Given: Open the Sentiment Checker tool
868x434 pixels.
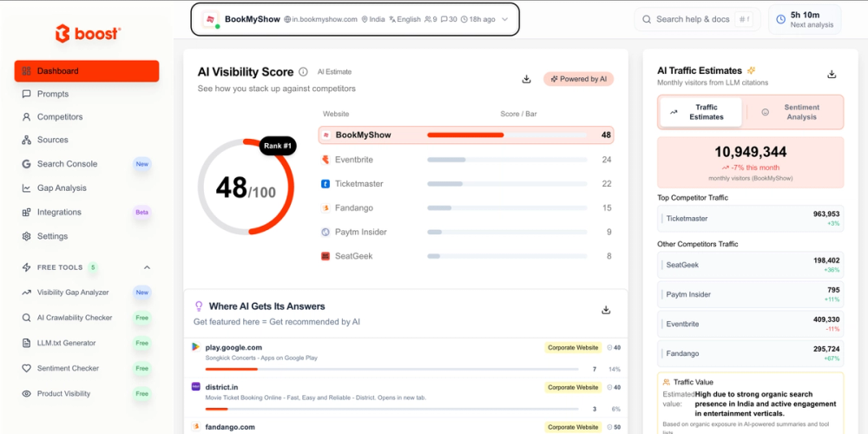Looking at the screenshot, I should (x=68, y=368).
